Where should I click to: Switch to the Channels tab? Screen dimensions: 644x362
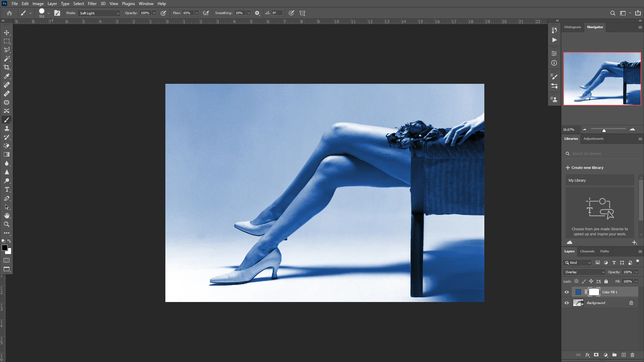coord(587,251)
